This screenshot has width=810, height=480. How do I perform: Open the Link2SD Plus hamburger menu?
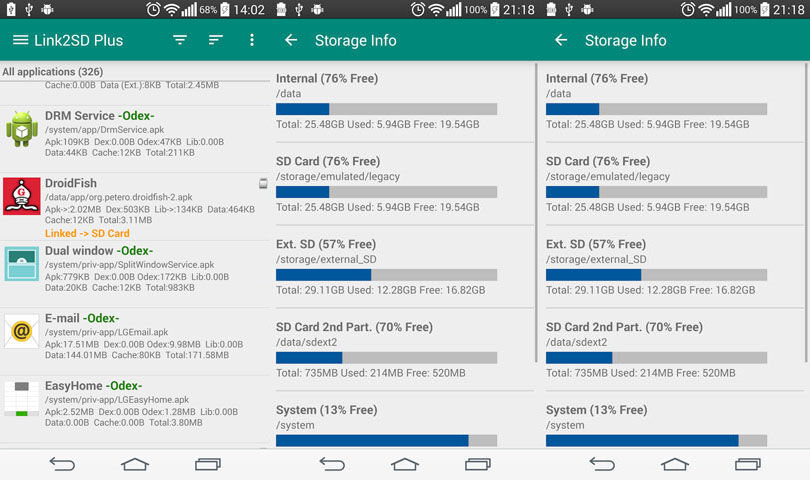tap(20, 40)
